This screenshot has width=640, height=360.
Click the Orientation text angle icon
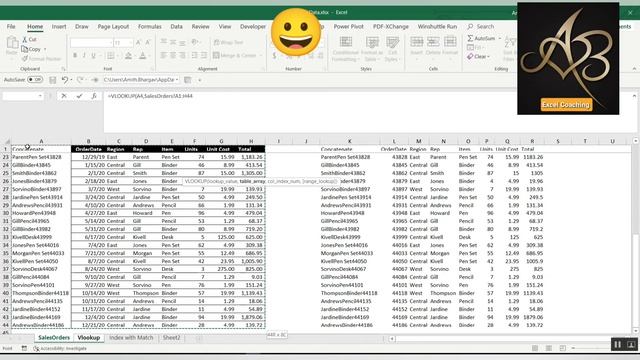pos(195,42)
